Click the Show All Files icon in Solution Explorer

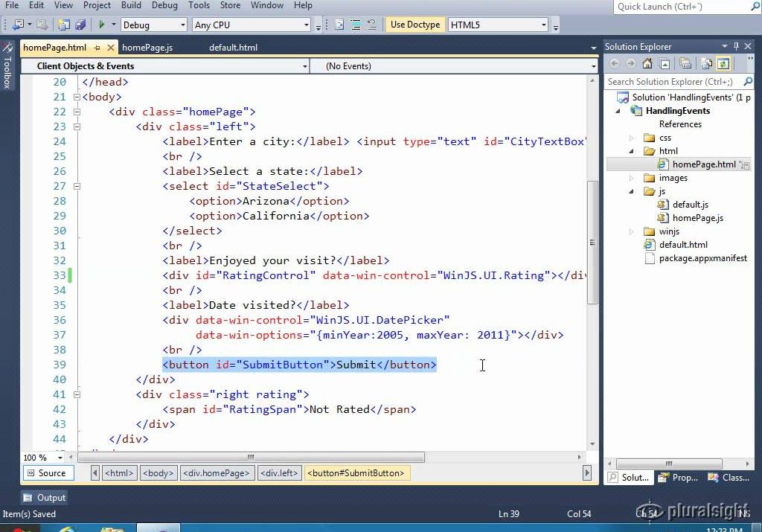[706, 64]
